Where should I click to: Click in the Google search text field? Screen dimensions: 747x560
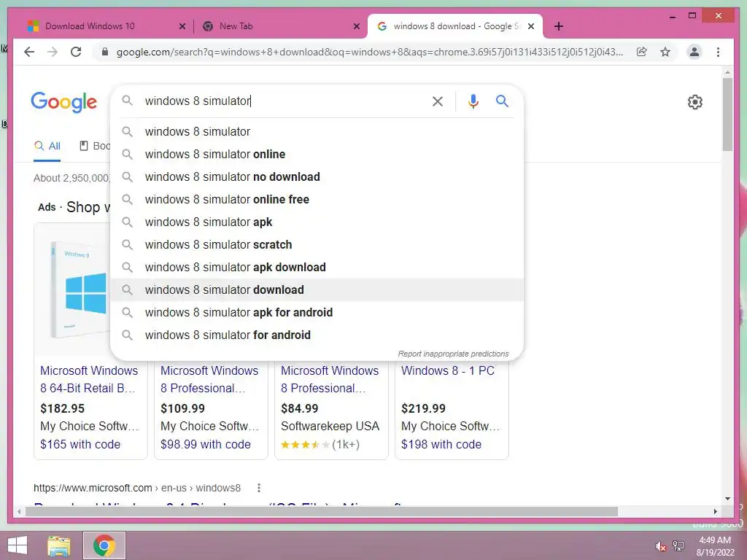click(x=284, y=101)
